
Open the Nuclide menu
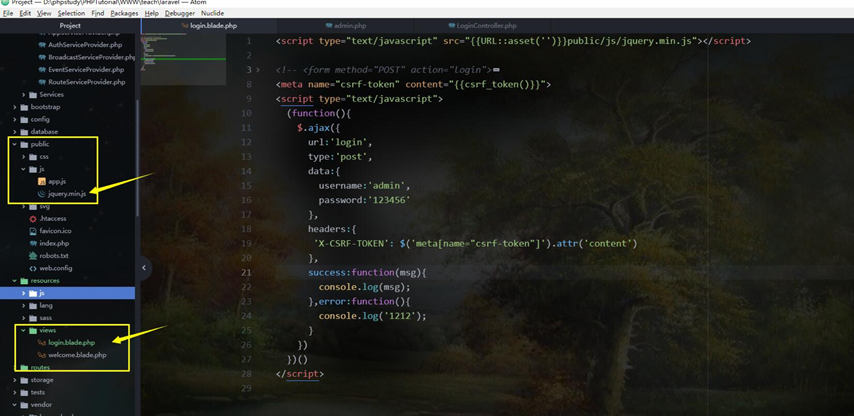click(212, 13)
